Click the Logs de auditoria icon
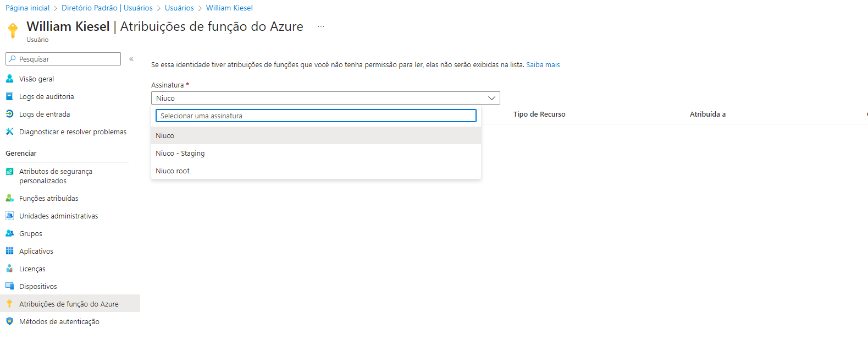Image resolution: width=868 pixels, height=339 pixels. [x=9, y=96]
